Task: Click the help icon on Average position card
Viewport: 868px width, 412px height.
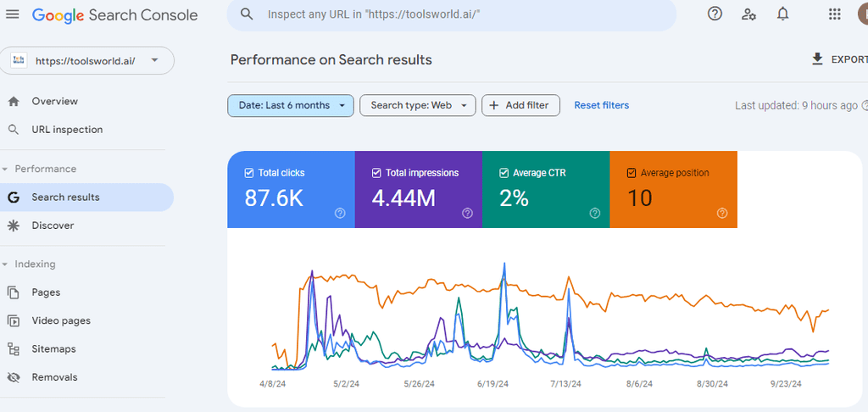Action: (722, 214)
